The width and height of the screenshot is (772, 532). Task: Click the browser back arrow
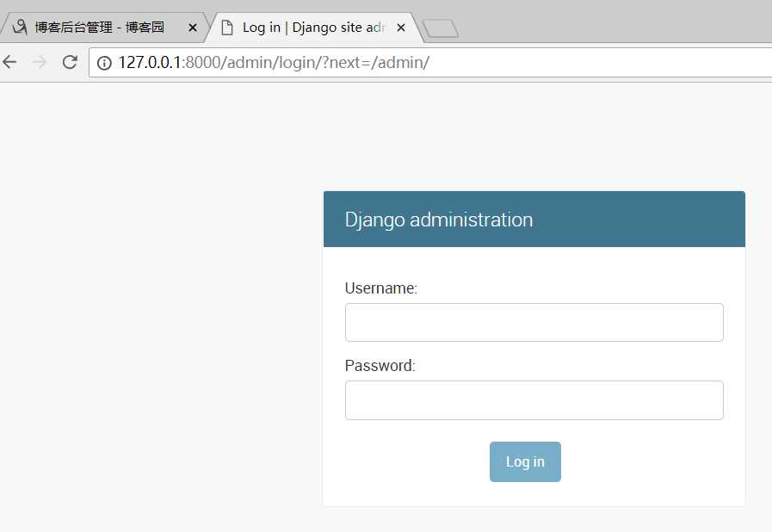point(9,62)
